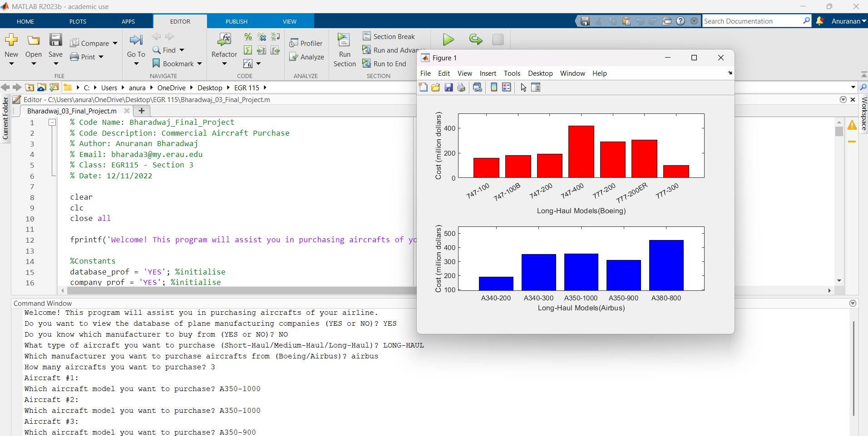The image size is (868, 436).
Task: Expand the New dropdown arrow
Action: (11, 64)
